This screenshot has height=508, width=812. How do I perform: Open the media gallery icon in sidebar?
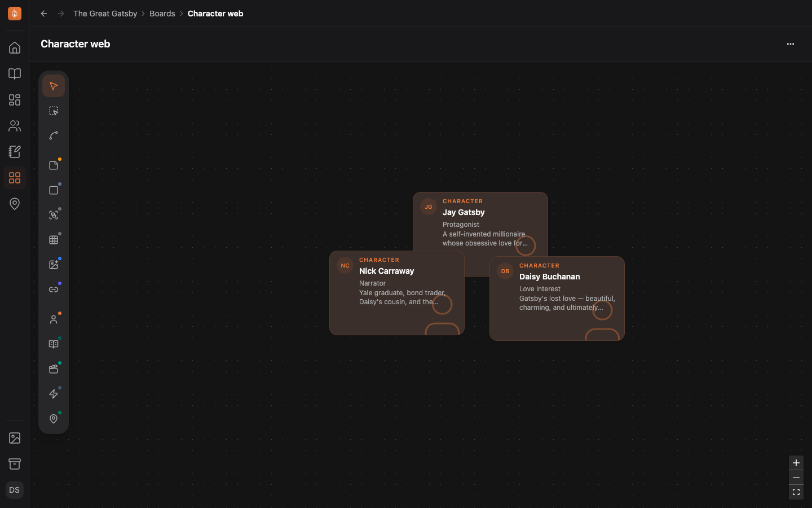[15, 438]
